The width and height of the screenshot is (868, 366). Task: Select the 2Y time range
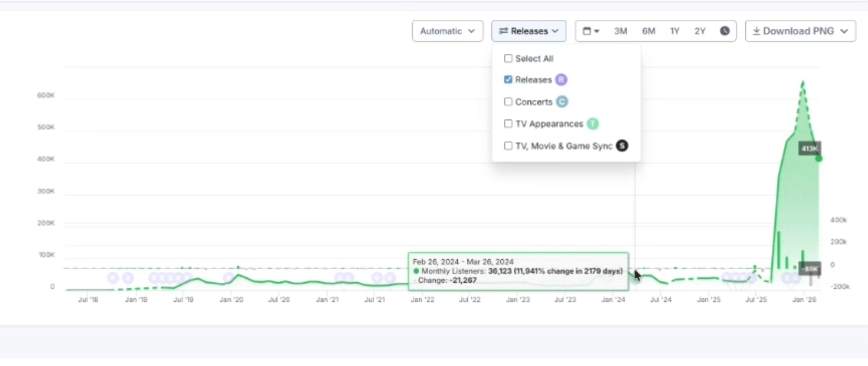tap(700, 31)
